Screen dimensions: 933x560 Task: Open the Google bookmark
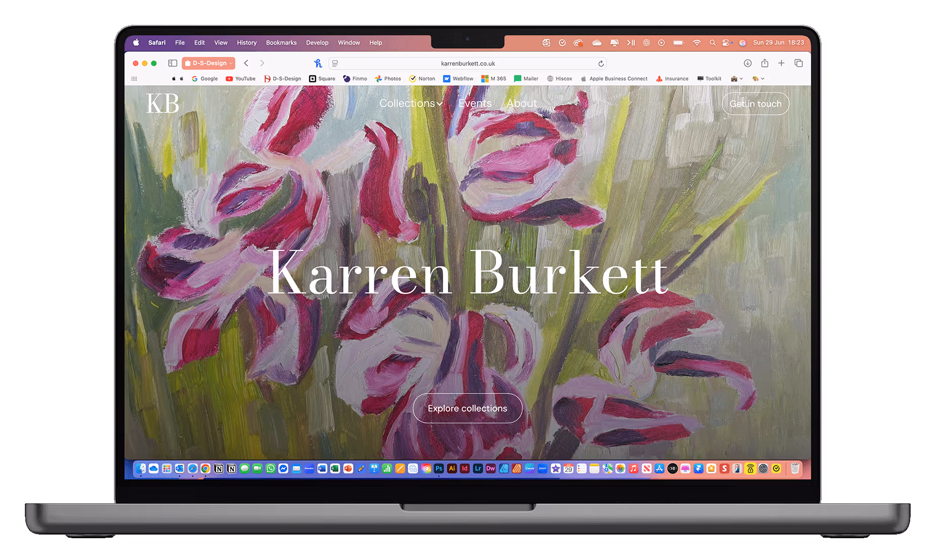[205, 78]
